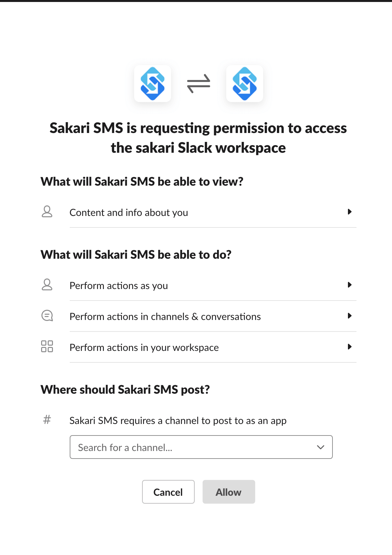Cancel the permission request
Image resolution: width=392 pixels, height=555 pixels.
(x=168, y=492)
